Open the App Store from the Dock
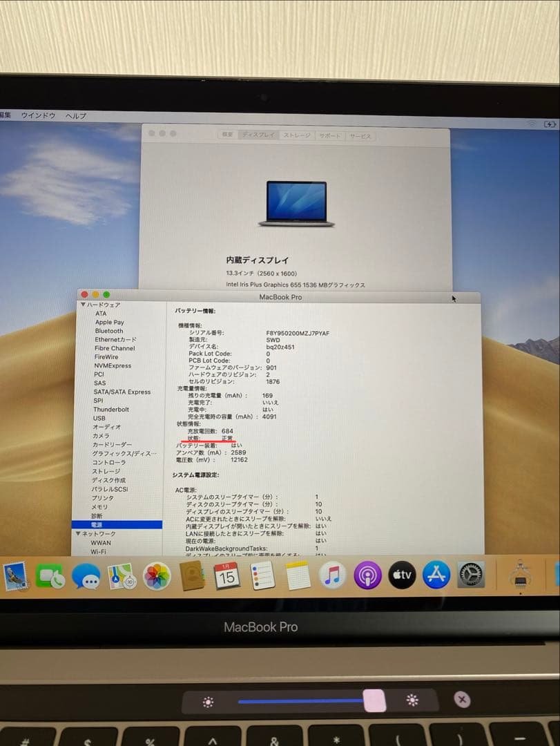Screen dimensions: 560x746 436,575
